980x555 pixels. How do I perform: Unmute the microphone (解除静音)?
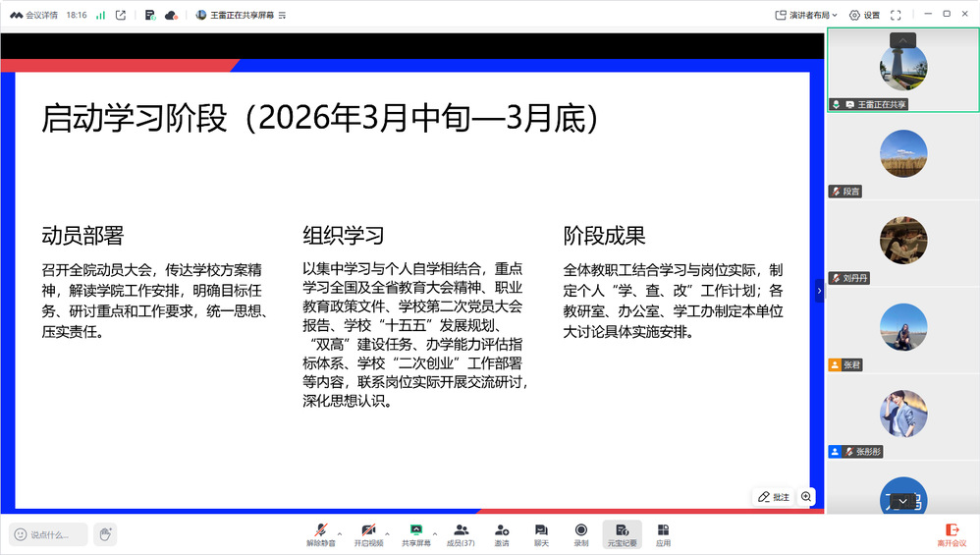(320, 533)
